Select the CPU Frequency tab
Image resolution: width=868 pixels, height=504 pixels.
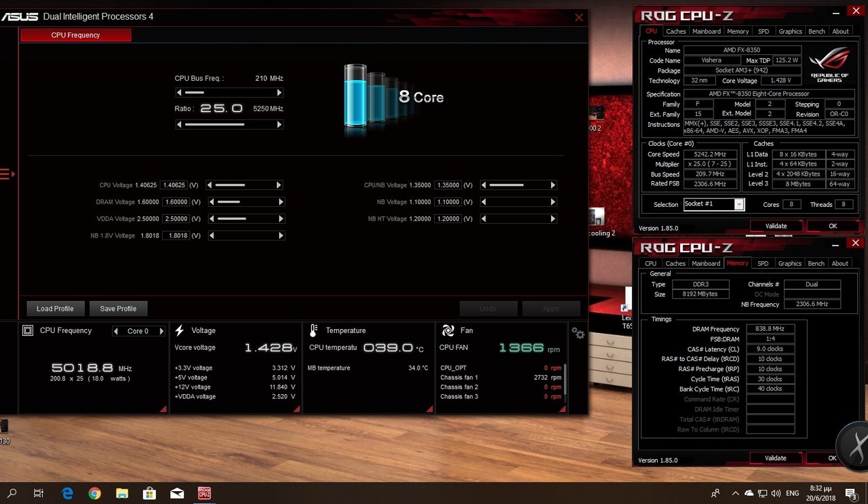(75, 35)
